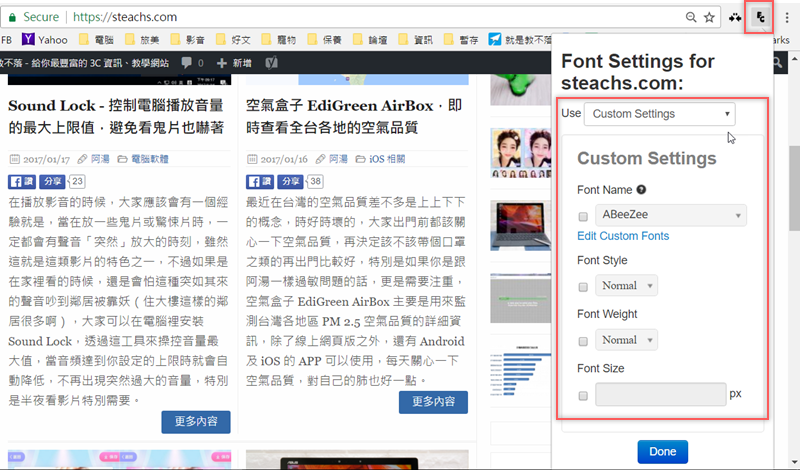Image resolution: width=800 pixels, height=470 pixels.
Task: Click 分享 button on Sound Lock post
Action: [x=53, y=181]
